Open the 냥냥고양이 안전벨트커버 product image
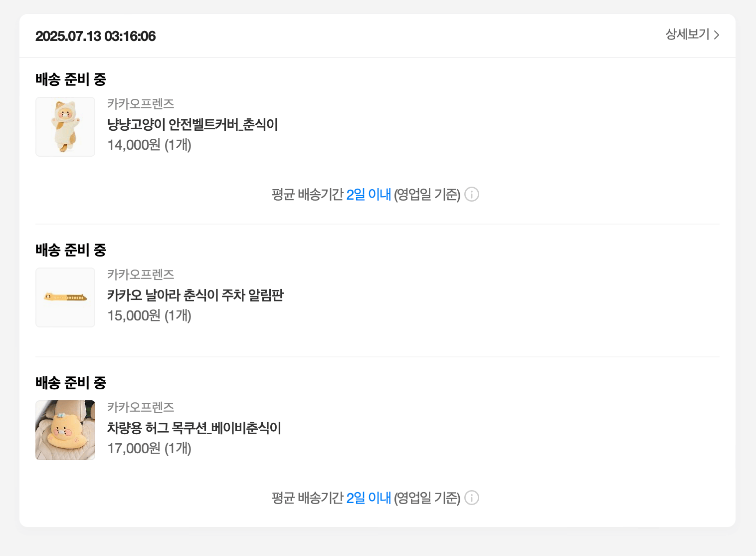Viewport: 756px width, 556px height. [65, 126]
